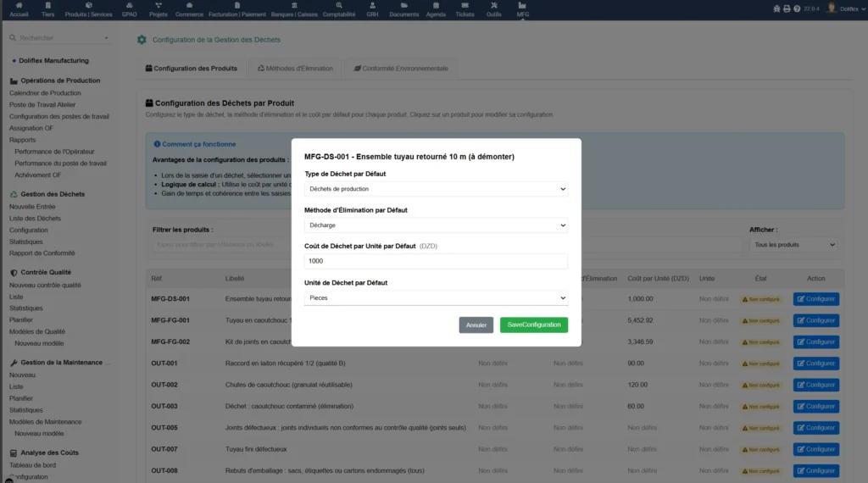
Task: Click Configurer for the MFG-FG-002 row
Action: pos(816,342)
